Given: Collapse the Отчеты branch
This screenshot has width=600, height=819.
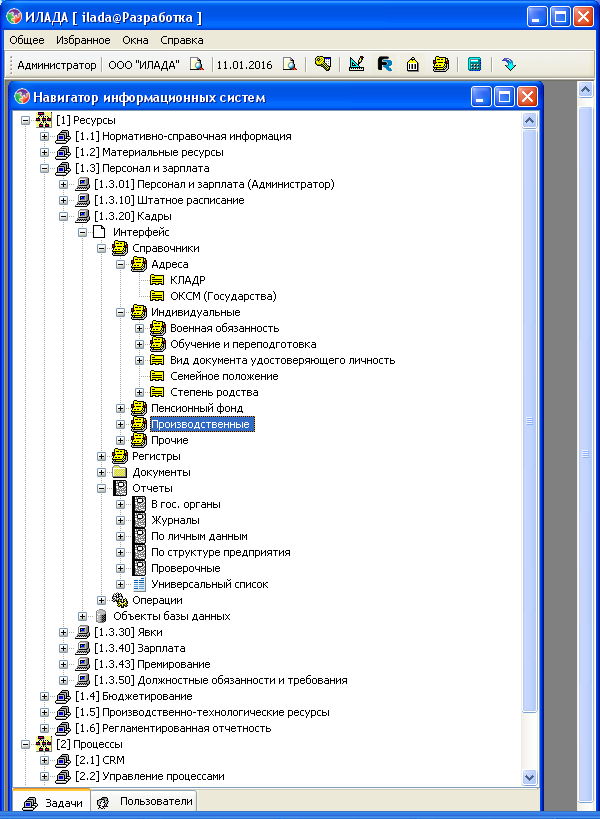Looking at the screenshot, I should coord(101,488).
